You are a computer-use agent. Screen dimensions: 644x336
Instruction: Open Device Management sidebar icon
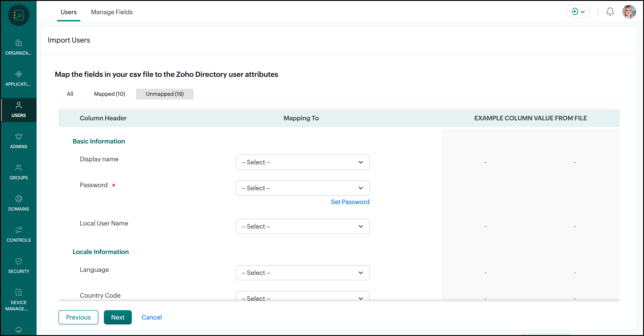click(19, 292)
